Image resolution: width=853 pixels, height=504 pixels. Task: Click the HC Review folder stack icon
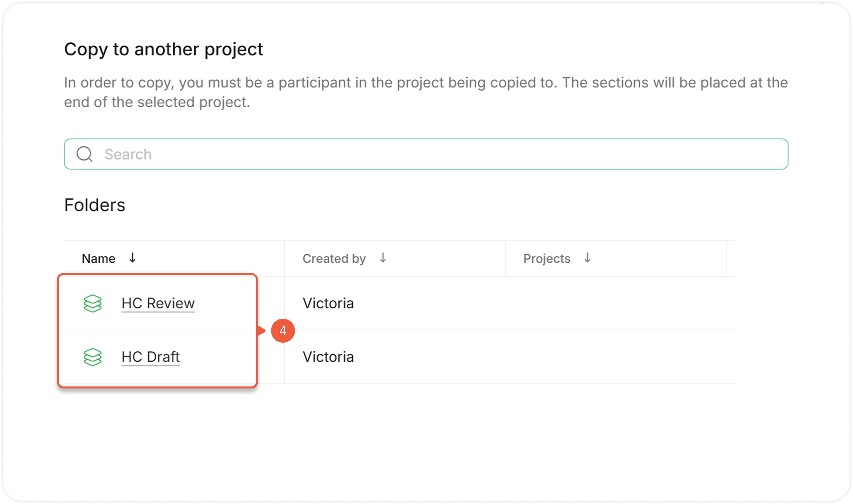[x=92, y=303]
